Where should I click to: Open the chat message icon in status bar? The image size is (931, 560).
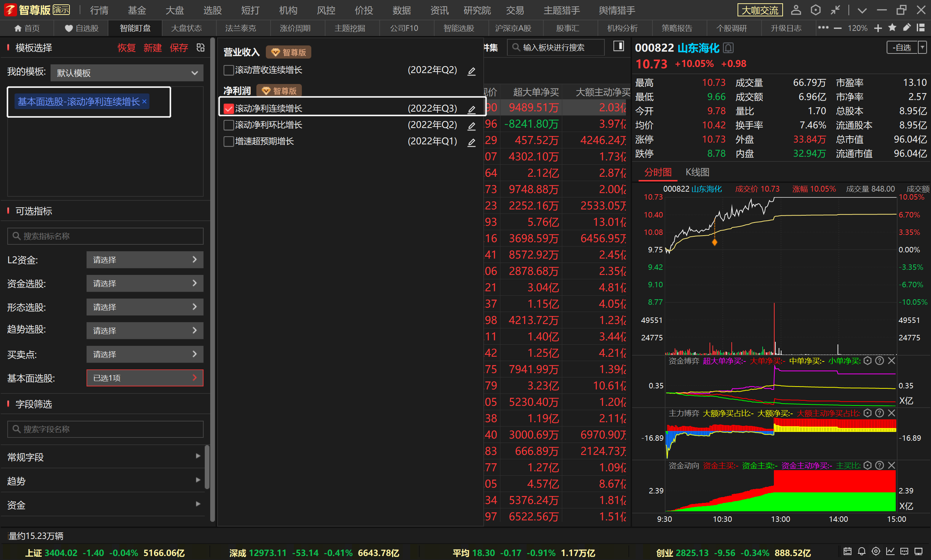pyautogui.click(x=904, y=551)
